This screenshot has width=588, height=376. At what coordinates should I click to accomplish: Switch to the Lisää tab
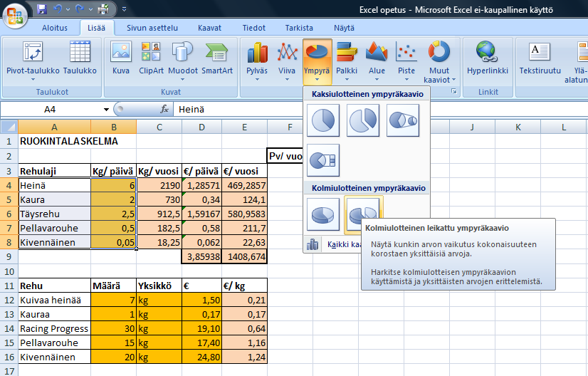(x=96, y=28)
